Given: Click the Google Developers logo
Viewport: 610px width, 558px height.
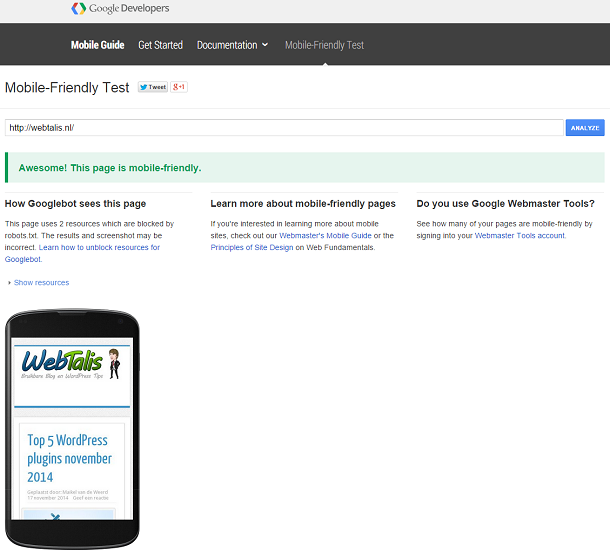Looking at the screenshot, I should coord(120,9).
